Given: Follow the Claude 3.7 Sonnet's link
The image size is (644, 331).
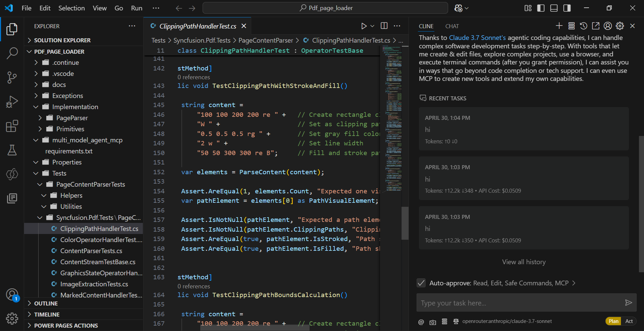Looking at the screenshot, I should click(x=477, y=38).
